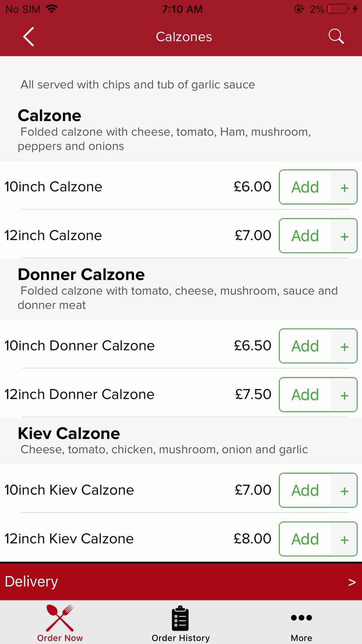This screenshot has width=362, height=644.
Task: Tap plus icon for 12inch Kiev Calzone
Action: [x=344, y=539]
